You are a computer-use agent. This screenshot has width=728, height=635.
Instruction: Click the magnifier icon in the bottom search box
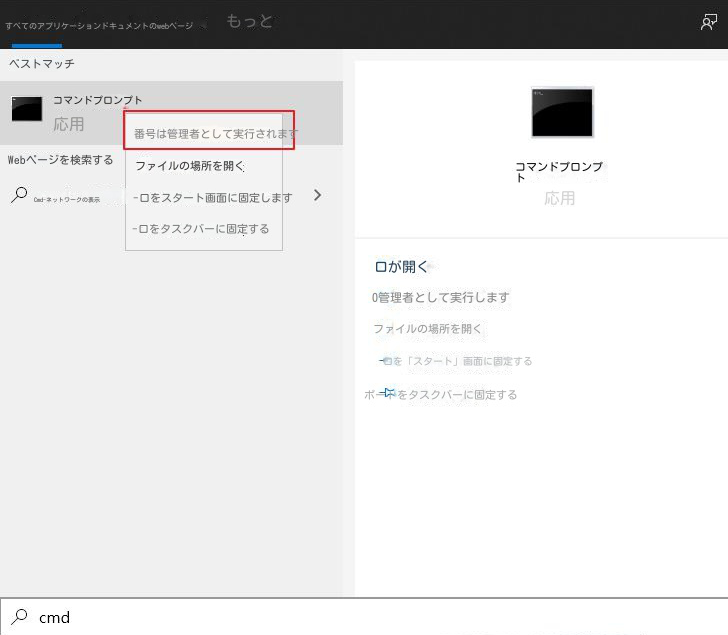click(19, 617)
